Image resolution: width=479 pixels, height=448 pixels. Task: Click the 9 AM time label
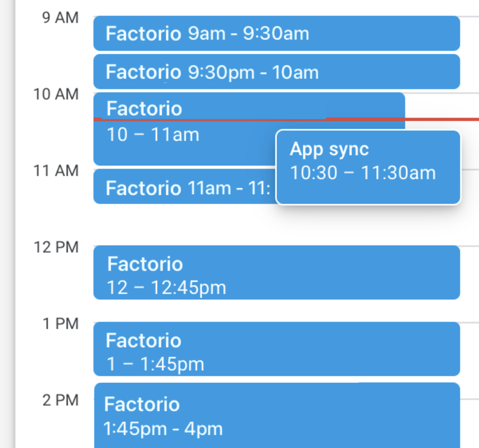tap(60, 18)
